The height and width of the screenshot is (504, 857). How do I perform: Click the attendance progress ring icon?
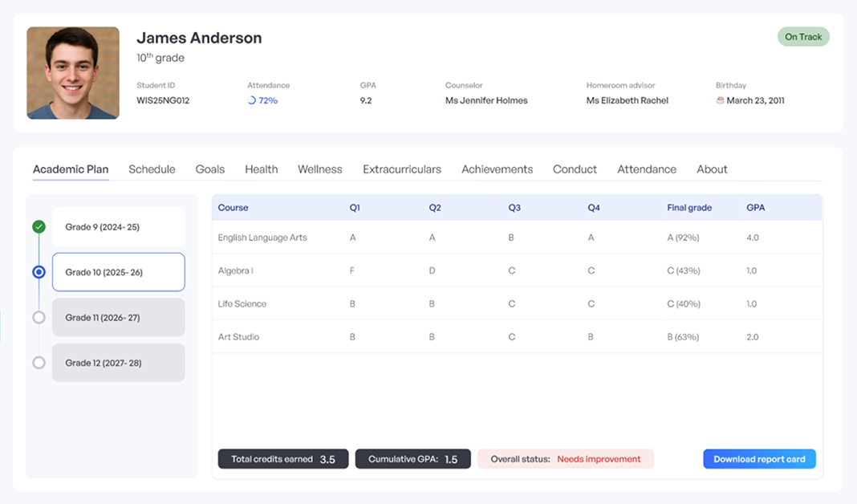coord(252,101)
